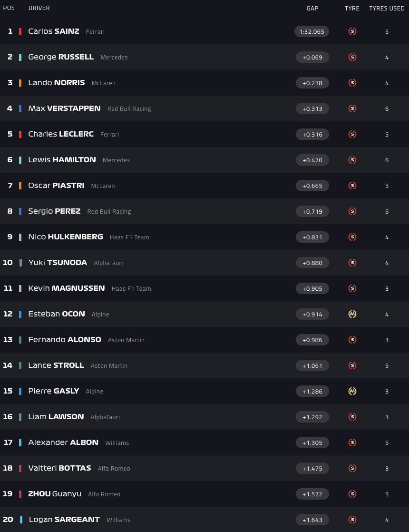This screenshot has height=532, width=409.
Task: Click the GAP column header
Action: (x=312, y=8)
